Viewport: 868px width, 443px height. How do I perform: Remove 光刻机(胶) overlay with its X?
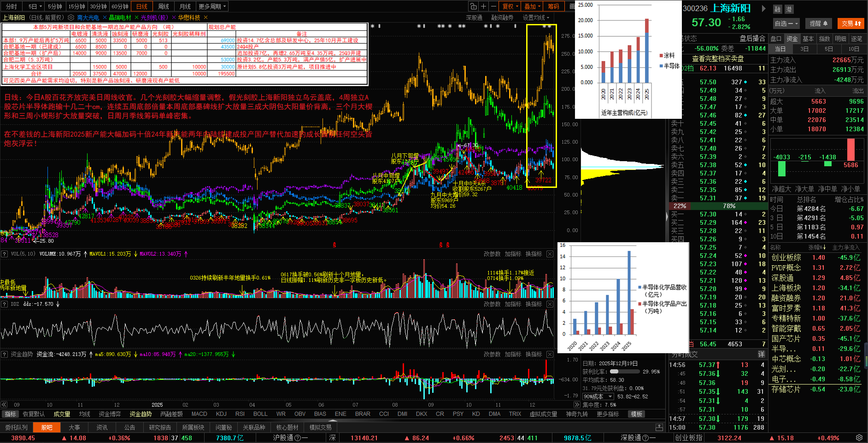174,17
